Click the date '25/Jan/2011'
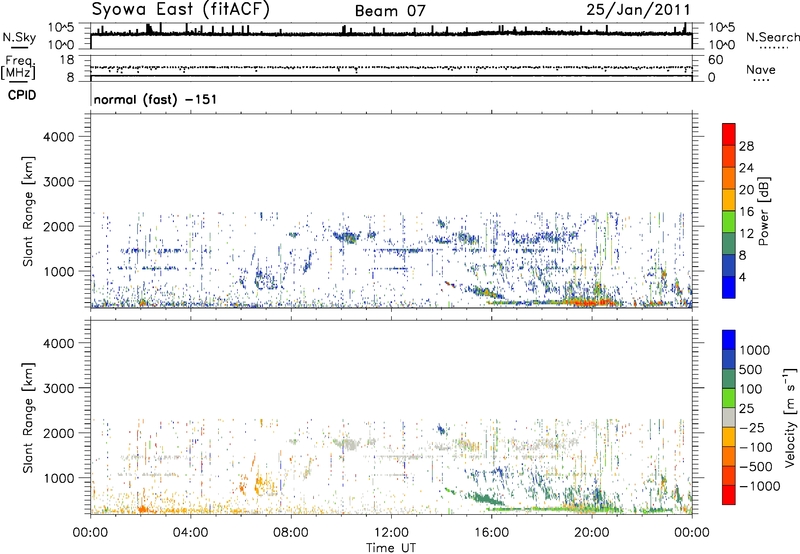 (x=638, y=10)
